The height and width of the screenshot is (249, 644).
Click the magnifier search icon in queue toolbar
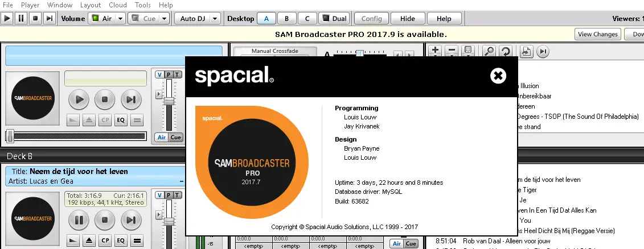click(489, 51)
